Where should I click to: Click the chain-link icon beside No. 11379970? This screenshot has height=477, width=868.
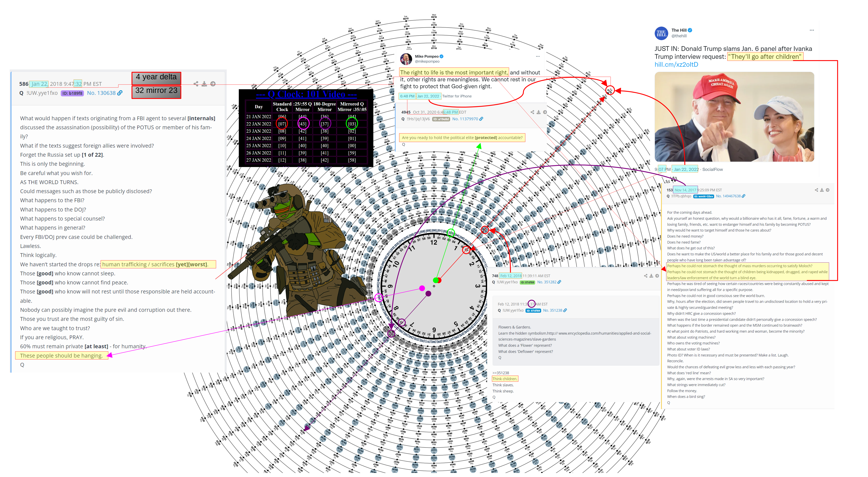point(481,119)
